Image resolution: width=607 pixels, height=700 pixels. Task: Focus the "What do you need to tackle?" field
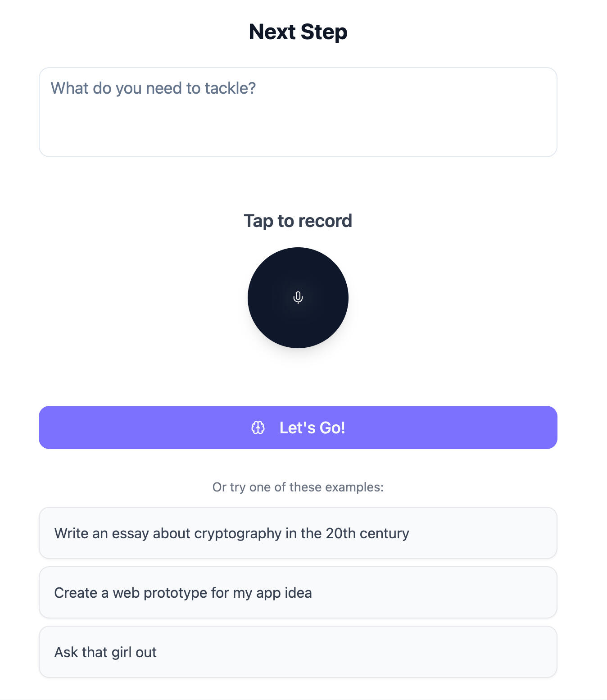(298, 112)
